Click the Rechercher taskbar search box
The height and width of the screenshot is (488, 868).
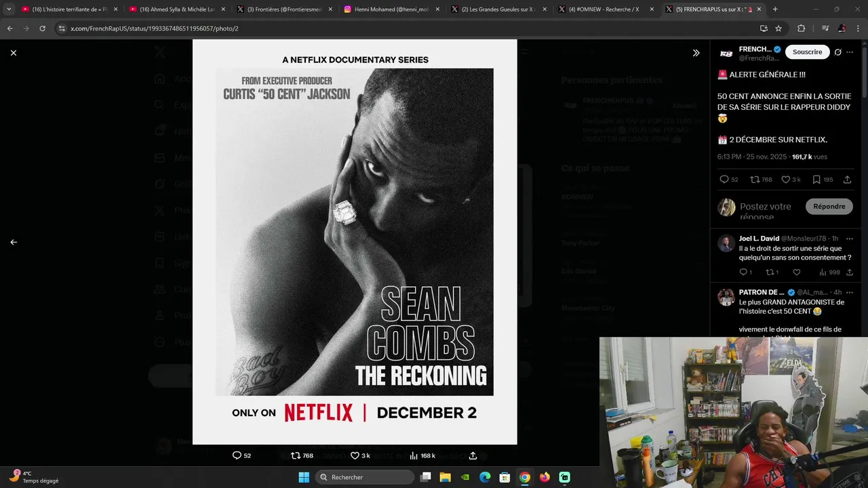coord(366,477)
